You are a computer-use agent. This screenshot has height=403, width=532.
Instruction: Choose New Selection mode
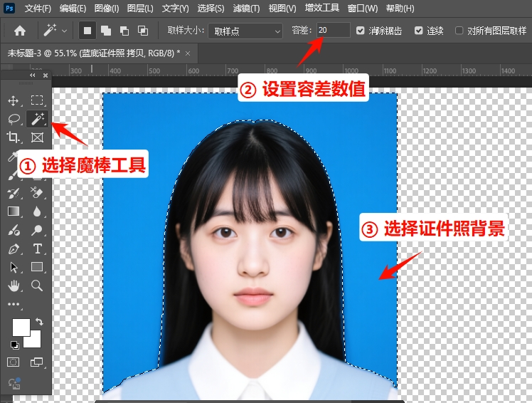pos(87,31)
